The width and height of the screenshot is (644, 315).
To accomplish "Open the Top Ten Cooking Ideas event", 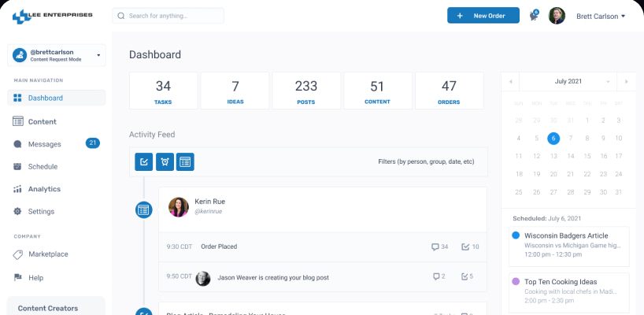I will (x=569, y=293).
